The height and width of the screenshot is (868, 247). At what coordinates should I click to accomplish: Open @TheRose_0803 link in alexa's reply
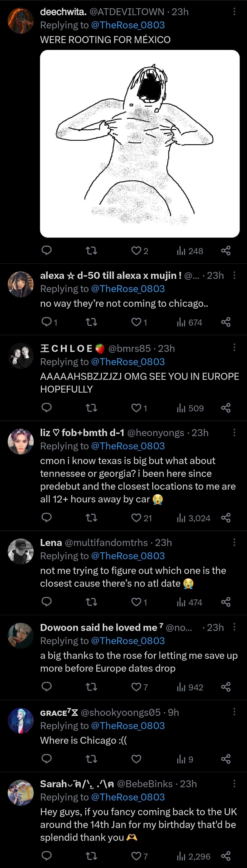point(128,289)
